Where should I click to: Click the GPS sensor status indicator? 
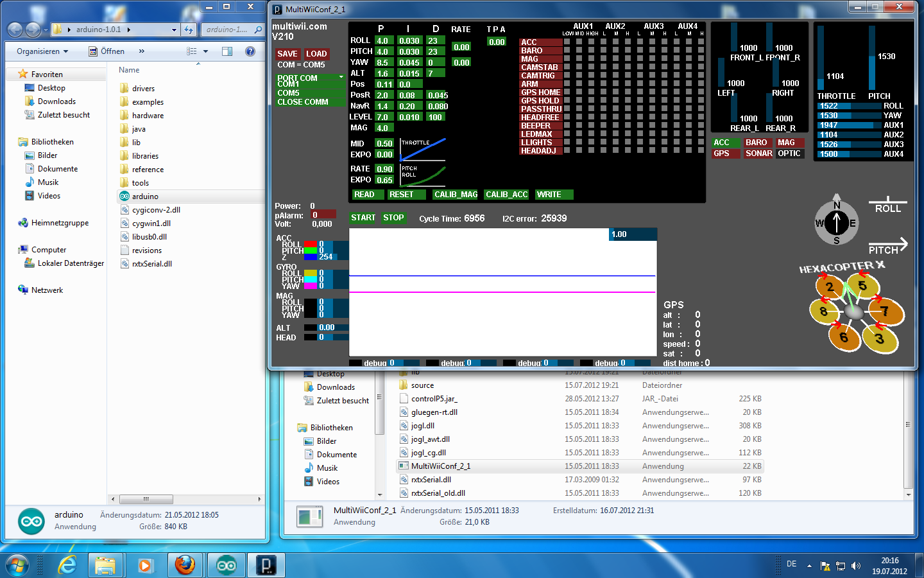coord(726,153)
